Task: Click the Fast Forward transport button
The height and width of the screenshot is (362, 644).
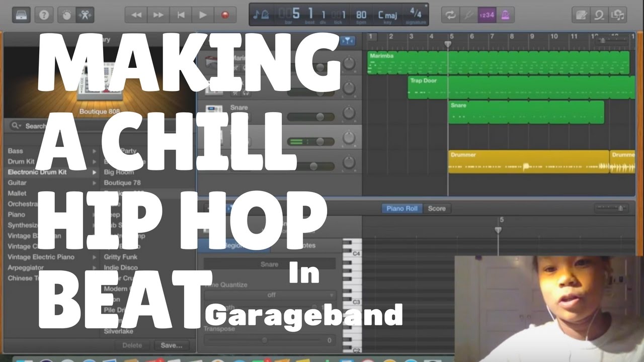Action: point(158,15)
